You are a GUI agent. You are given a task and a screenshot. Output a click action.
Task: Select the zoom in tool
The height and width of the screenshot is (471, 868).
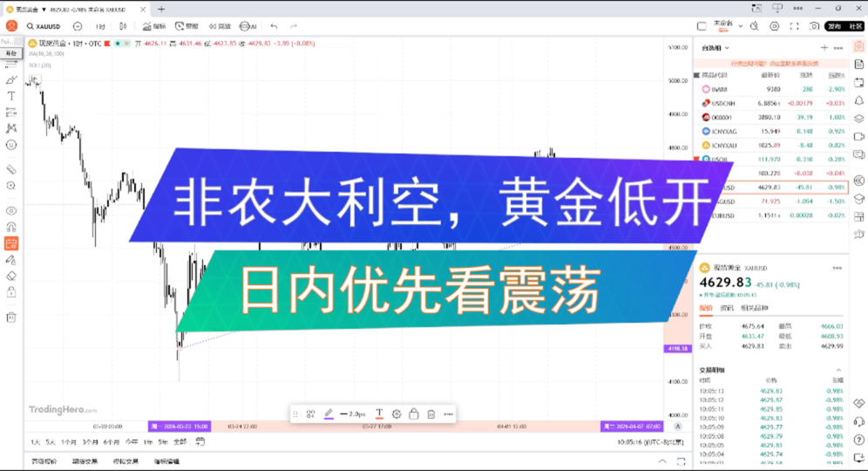pos(11,186)
